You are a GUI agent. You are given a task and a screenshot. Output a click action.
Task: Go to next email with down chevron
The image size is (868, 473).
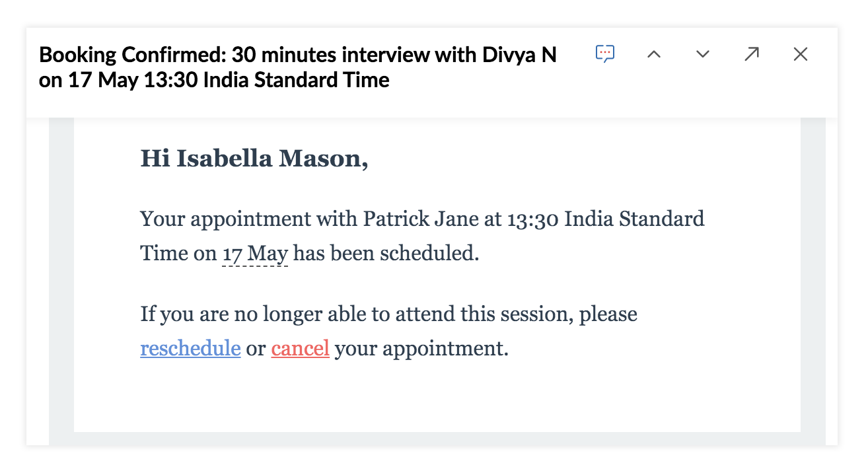coord(703,54)
